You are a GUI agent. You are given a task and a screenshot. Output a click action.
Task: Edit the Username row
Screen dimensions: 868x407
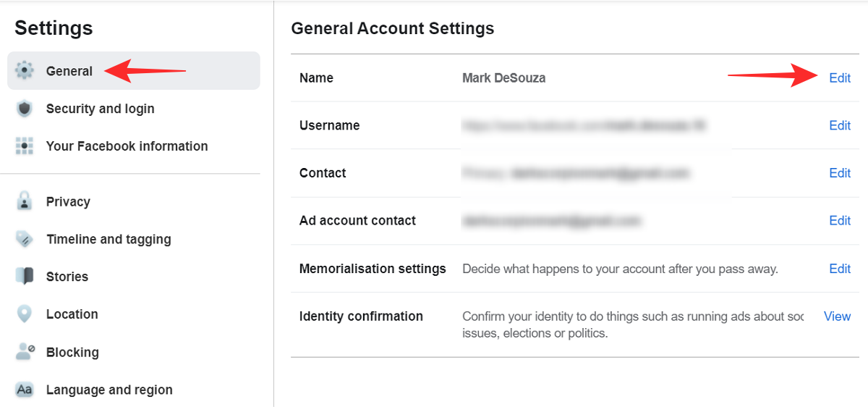coord(839,125)
